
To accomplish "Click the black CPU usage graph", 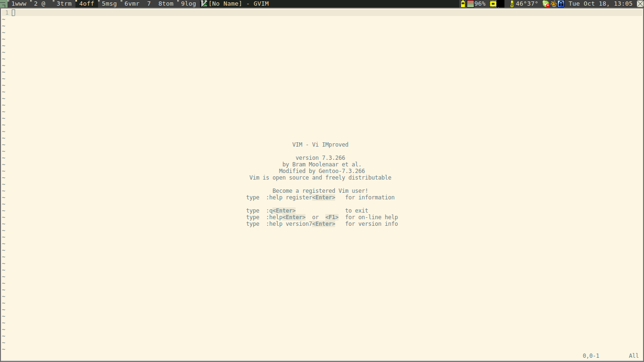I will click(x=501, y=4).
